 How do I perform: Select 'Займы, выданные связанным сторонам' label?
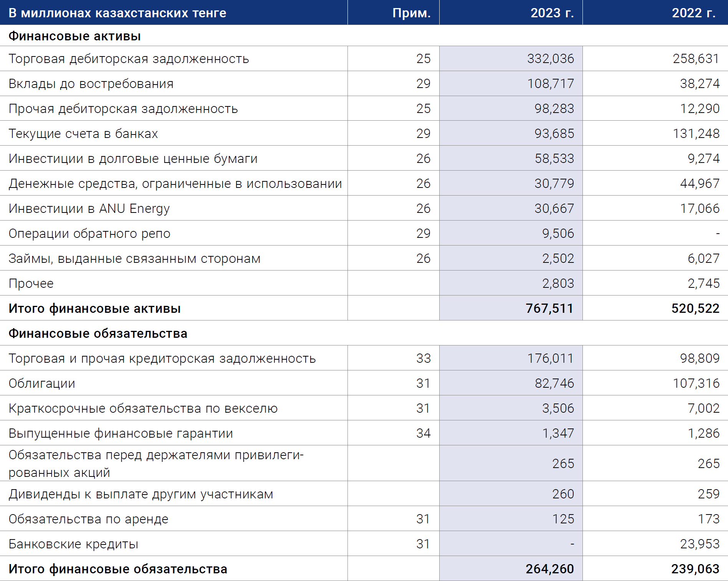(134, 259)
